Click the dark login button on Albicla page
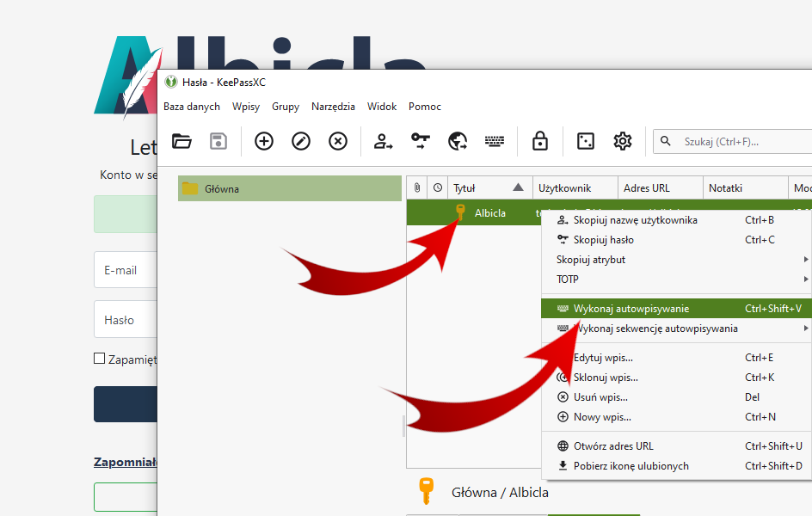 (x=126, y=404)
